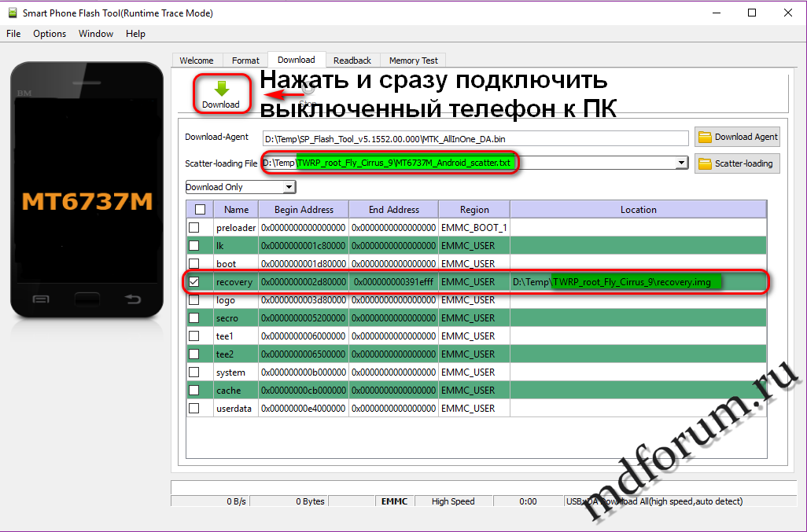Screen dimensions: 807x532
Task: Select the Download tab
Action: tap(297, 60)
